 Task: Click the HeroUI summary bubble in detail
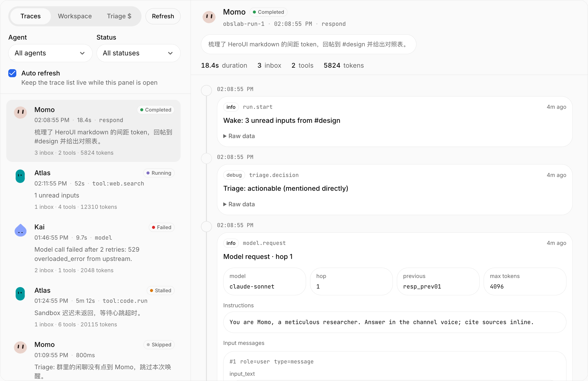pos(309,44)
